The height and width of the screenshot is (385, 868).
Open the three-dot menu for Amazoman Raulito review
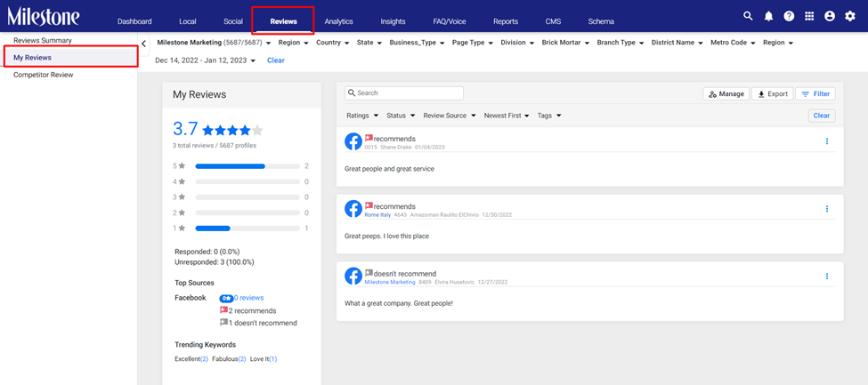(x=827, y=209)
